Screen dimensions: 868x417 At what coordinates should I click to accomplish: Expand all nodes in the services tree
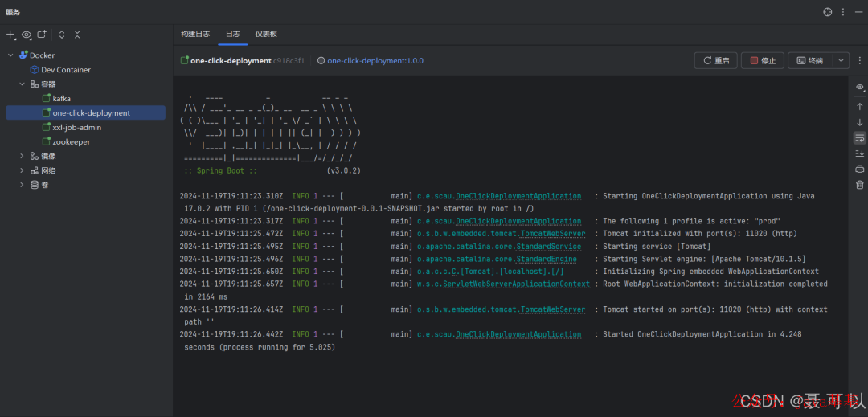(x=61, y=35)
